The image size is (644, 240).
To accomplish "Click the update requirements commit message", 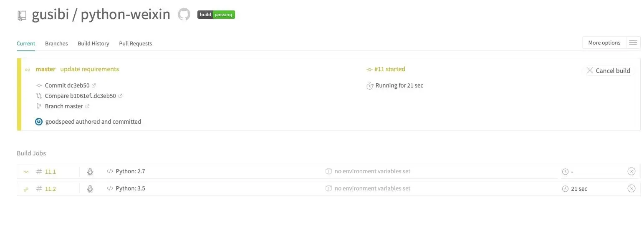I will (89, 69).
